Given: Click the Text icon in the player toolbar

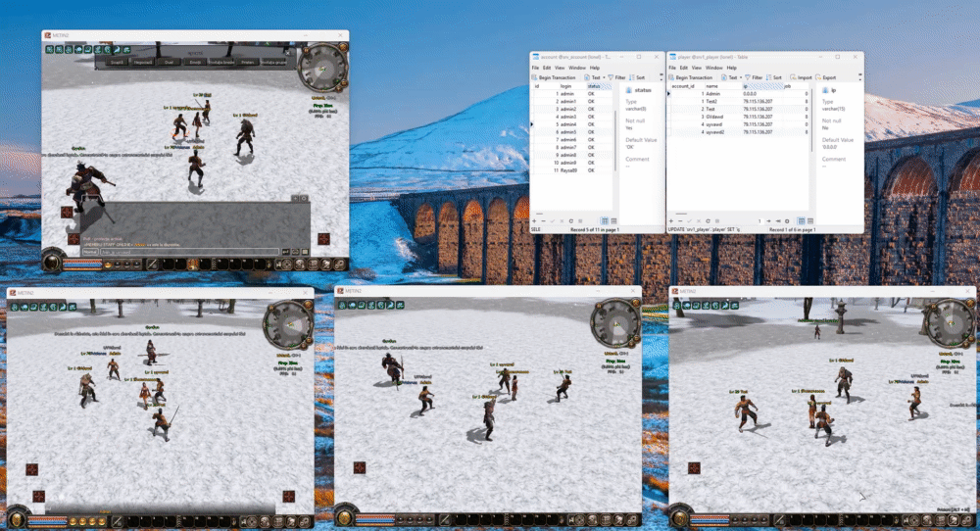Looking at the screenshot, I should tap(729, 77).
